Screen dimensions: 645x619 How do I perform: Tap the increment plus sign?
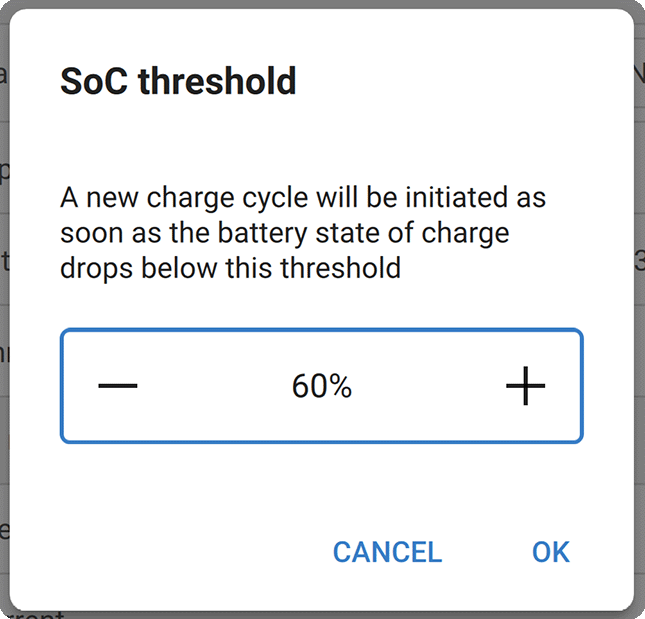coord(525,386)
